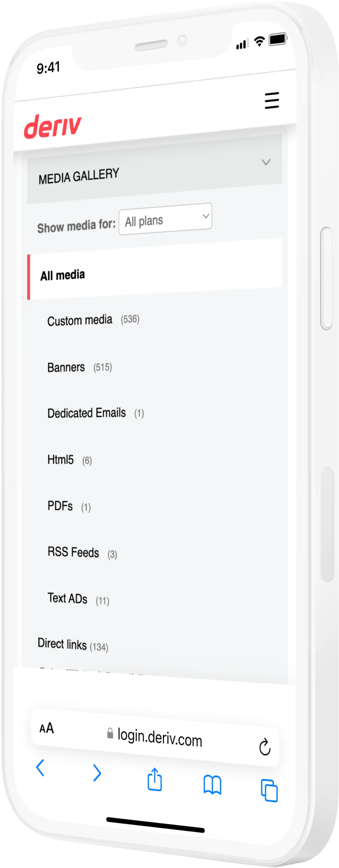Expand the hamburger navigation menu

click(271, 101)
